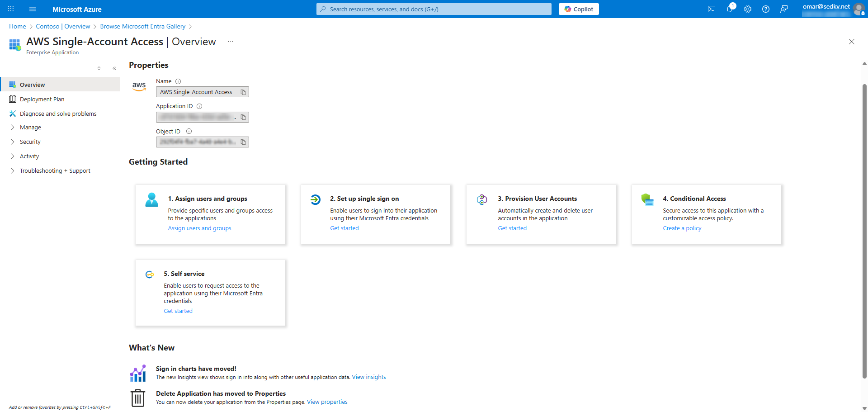Open Cloud Shell from the top bar
Image resolution: width=868 pixels, height=412 pixels.
point(712,9)
